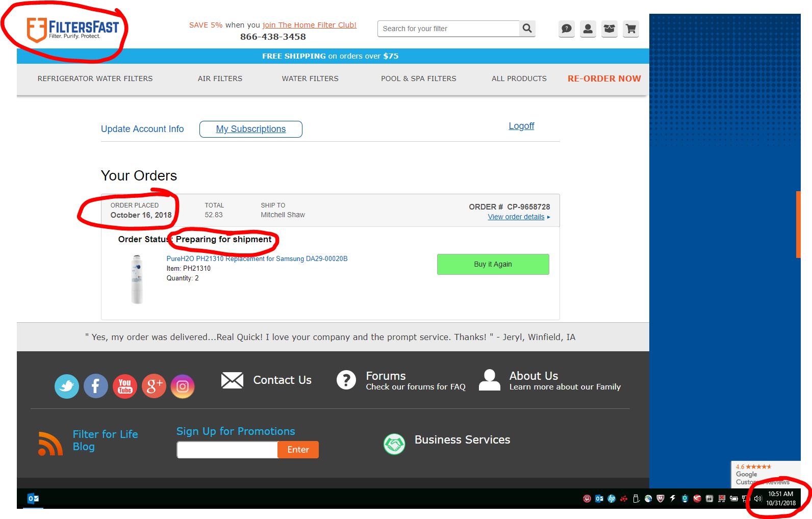
Task: Expand the View order details arrow
Action: click(549, 217)
